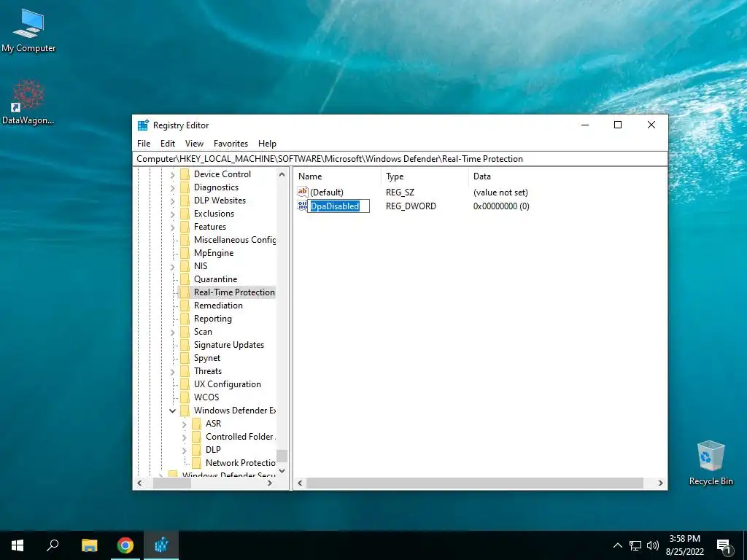
Task: Select the UX Configuration tree key
Action: [x=228, y=384]
